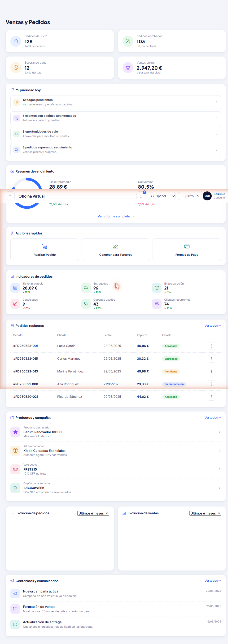Screen dimensions: 228x644
Task: Expand the FRETE10 vale chevron
Action: click(x=219, y=469)
